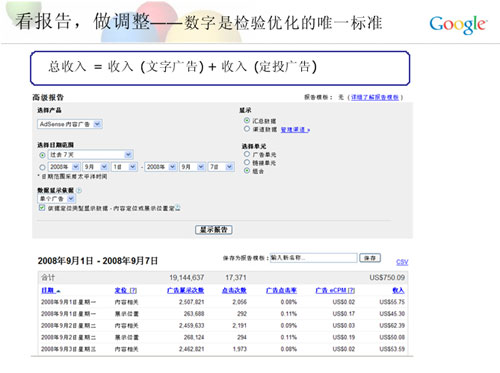500x373 pixels.
Task: Select the 过去 7 天 date range radio
Action: [42, 155]
